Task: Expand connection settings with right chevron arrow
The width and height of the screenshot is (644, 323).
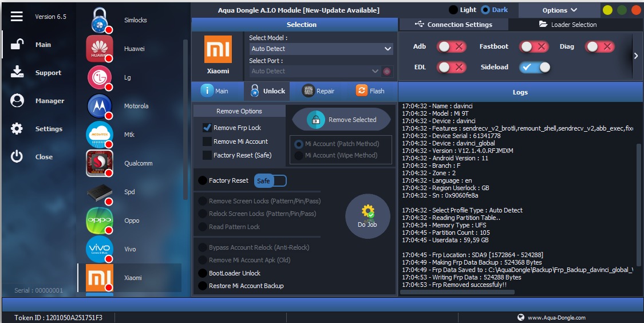Action: click(x=636, y=56)
